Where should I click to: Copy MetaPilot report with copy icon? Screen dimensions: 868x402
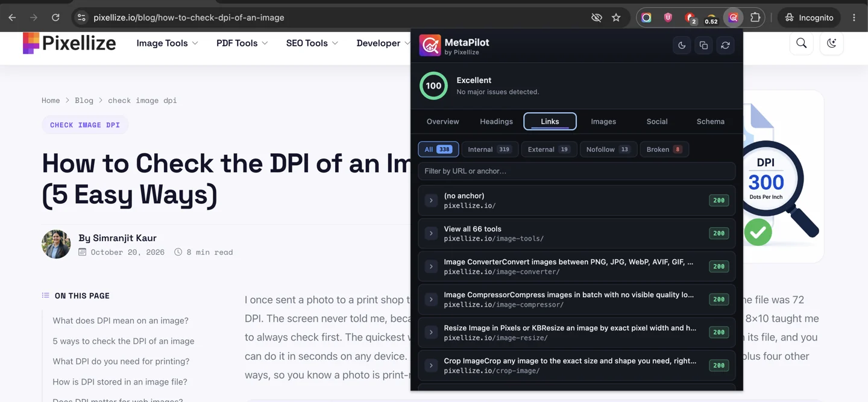(703, 45)
